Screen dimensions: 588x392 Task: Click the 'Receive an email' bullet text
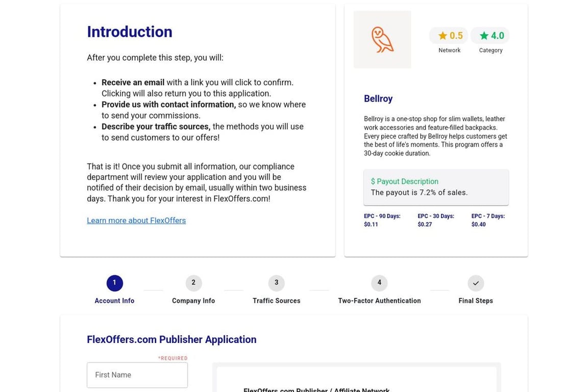click(x=133, y=83)
